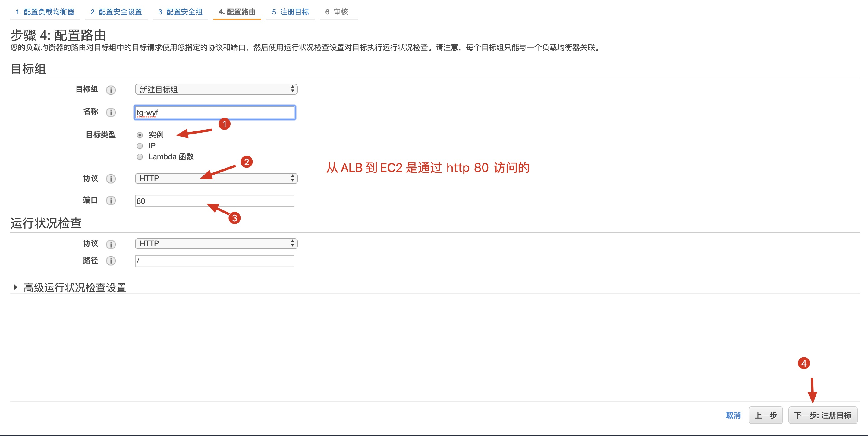
Task: Go to tab 6. 审核
Action: [x=336, y=12]
